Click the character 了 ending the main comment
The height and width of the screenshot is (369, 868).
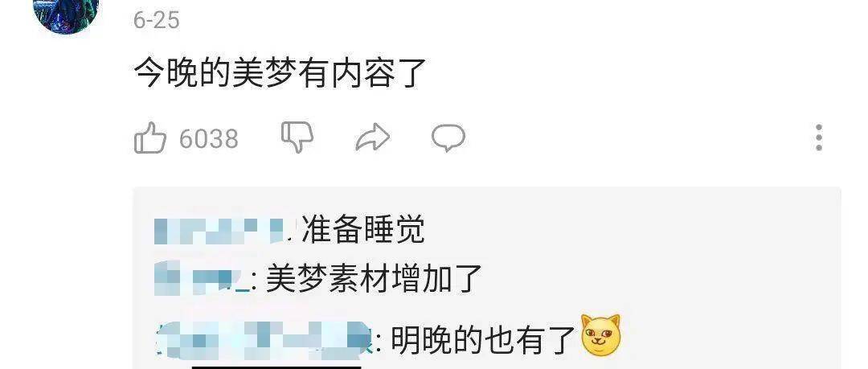pyautogui.click(x=410, y=73)
